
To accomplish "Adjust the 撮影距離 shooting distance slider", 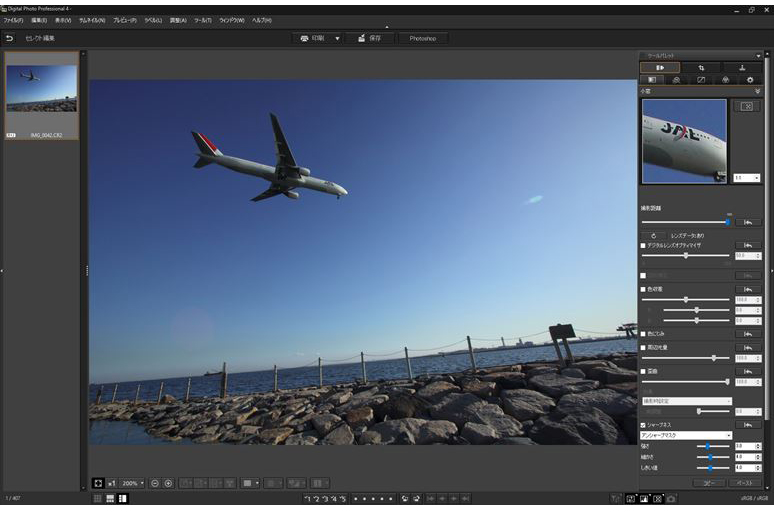I will point(685,222).
